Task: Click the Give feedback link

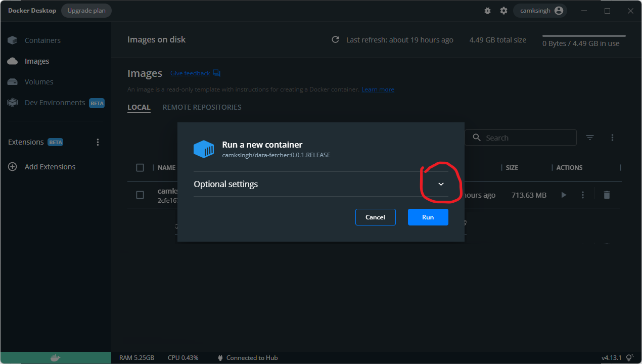Action: click(190, 73)
